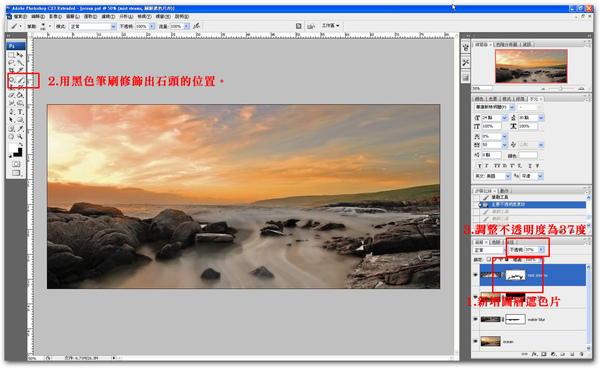Select the Move tool
This screenshot has width=600, height=368.
click(x=20, y=55)
